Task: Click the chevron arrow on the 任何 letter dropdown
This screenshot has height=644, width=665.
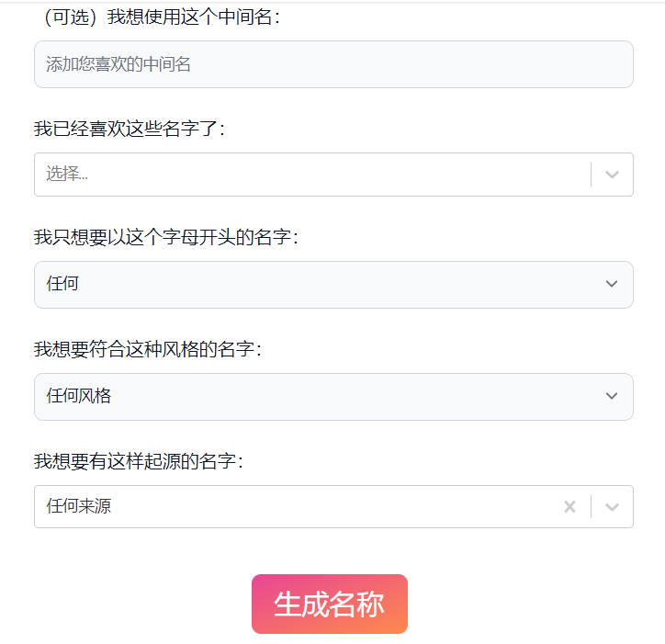Action: [x=612, y=285]
